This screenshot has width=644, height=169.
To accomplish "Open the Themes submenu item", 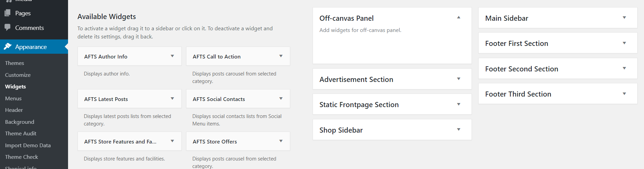I will pyautogui.click(x=15, y=63).
